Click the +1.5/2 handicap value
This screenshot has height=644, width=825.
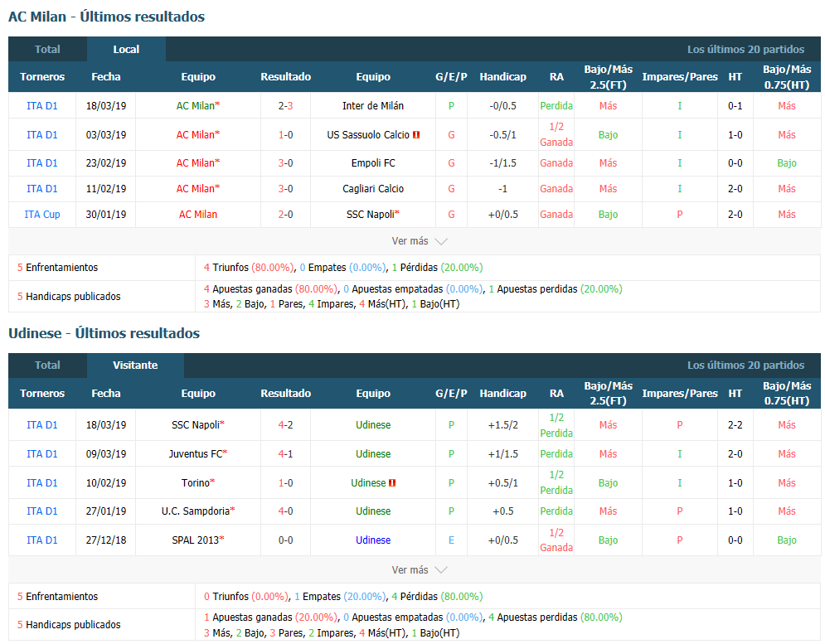coord(503,425)
